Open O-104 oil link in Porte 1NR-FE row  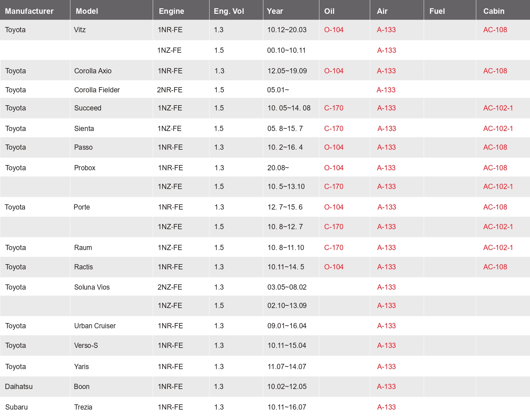[x=334, y=207]
